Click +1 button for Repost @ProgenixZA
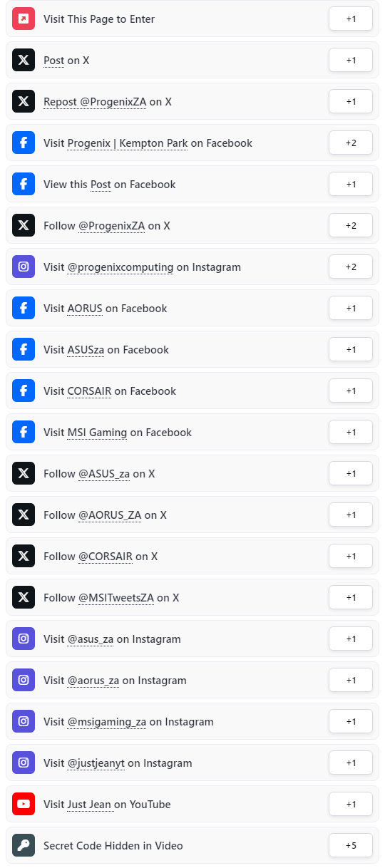385x868 pixels. pos(351,101)
